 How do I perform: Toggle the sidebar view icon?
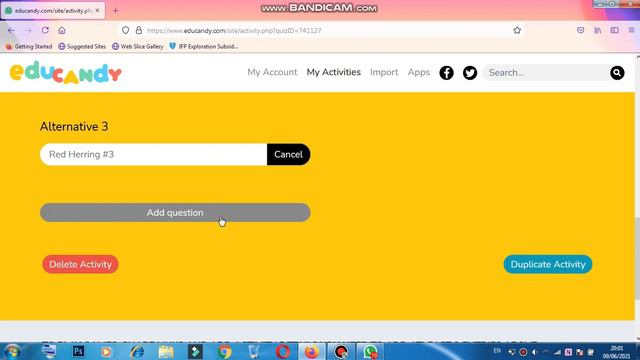[x=614, y=30]
